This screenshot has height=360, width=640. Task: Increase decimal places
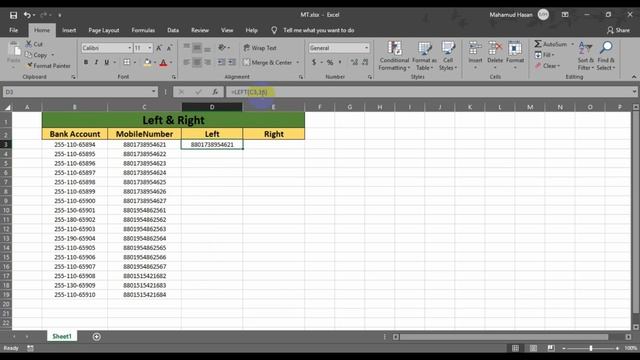(354, 62)
